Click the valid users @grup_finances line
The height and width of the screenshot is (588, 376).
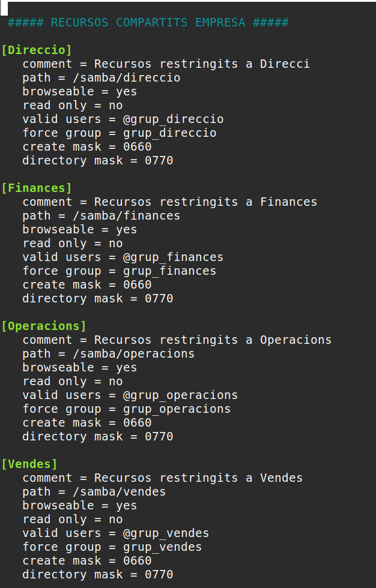point(123,257)
